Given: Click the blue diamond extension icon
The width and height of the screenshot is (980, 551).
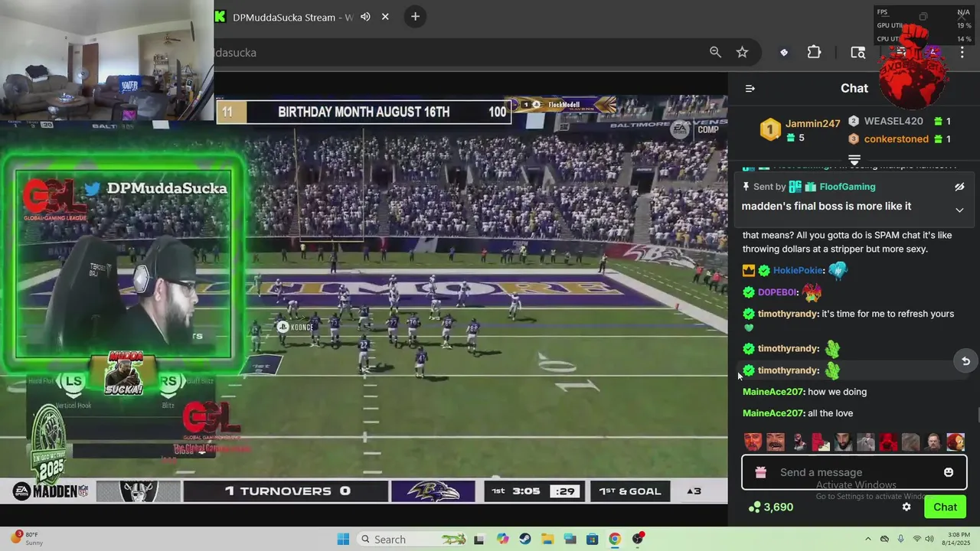Looking at the screenshot, I should tap(783, 52).
